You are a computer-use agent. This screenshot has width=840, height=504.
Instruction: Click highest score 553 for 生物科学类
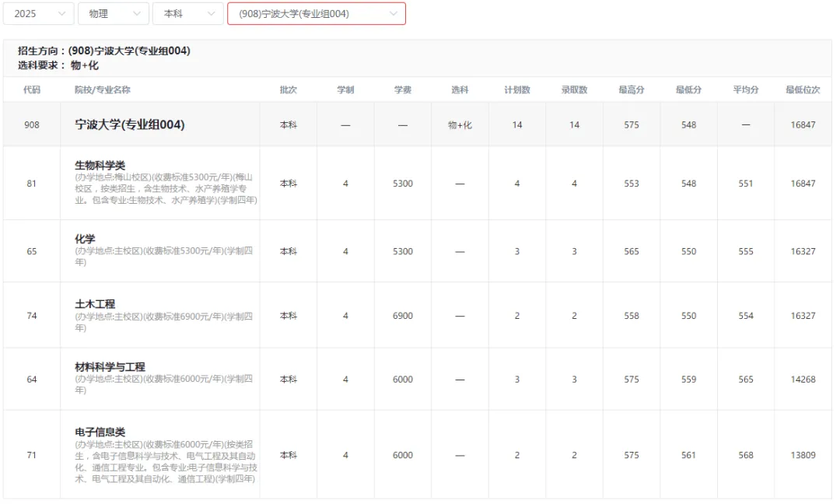632,184
